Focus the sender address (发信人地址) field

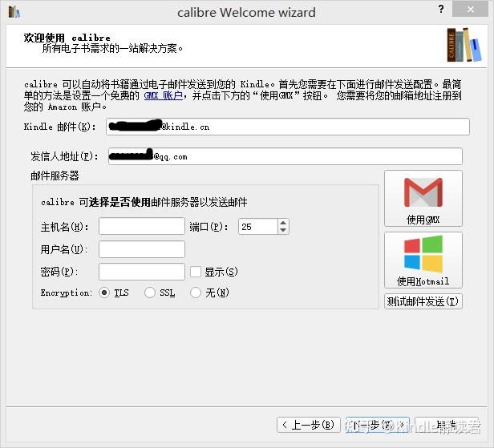point(285,156)
